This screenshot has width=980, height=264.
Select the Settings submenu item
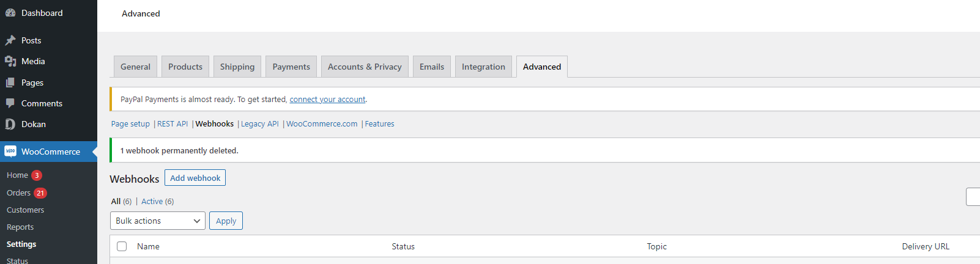coord(21,244)
